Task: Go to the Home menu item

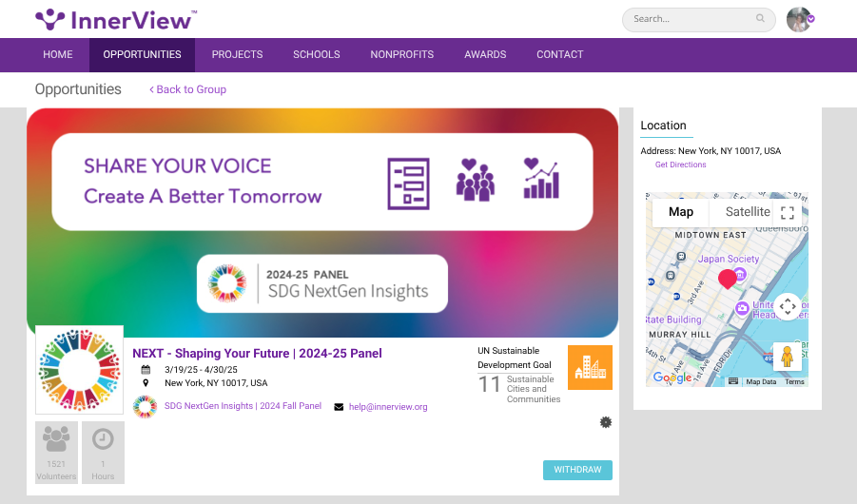Action: click(x=58, y=54)
